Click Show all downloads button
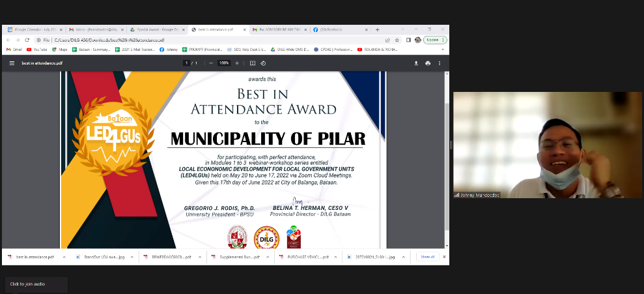This screenshot has width=644, height=294. 428,257
